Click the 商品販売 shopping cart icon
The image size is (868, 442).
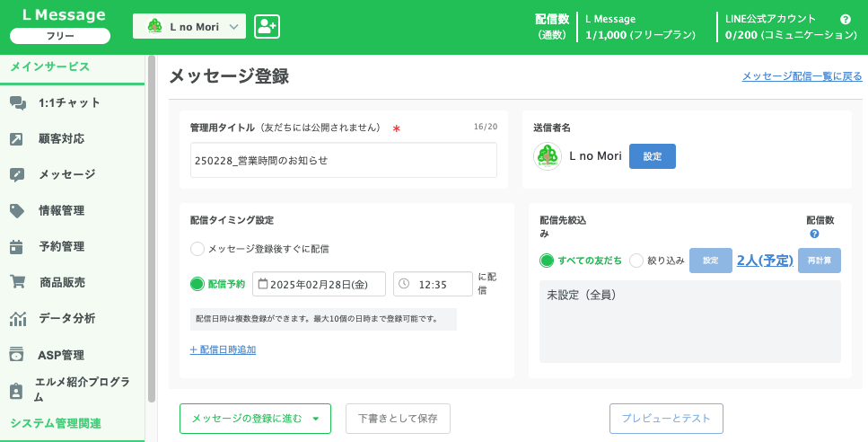(x=17, y=282)
